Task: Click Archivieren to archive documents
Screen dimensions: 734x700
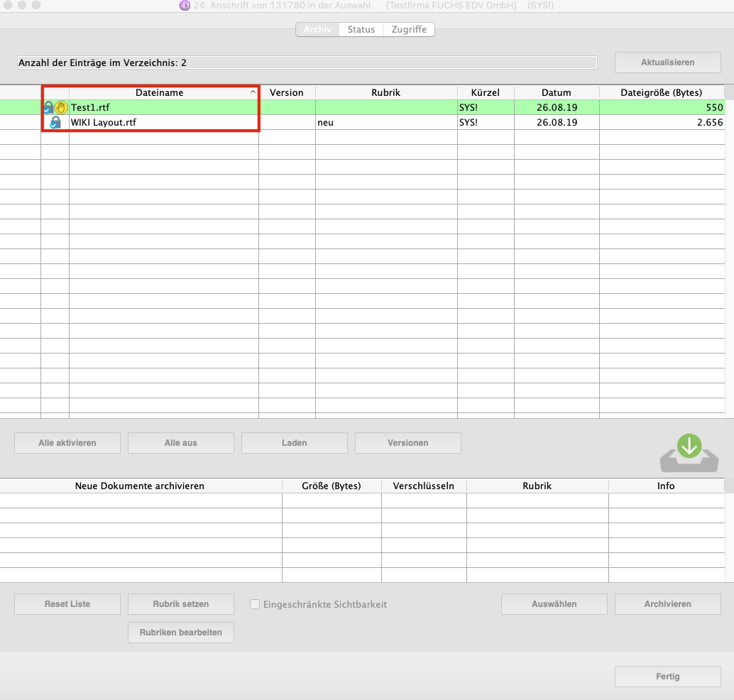Action: 667,604
